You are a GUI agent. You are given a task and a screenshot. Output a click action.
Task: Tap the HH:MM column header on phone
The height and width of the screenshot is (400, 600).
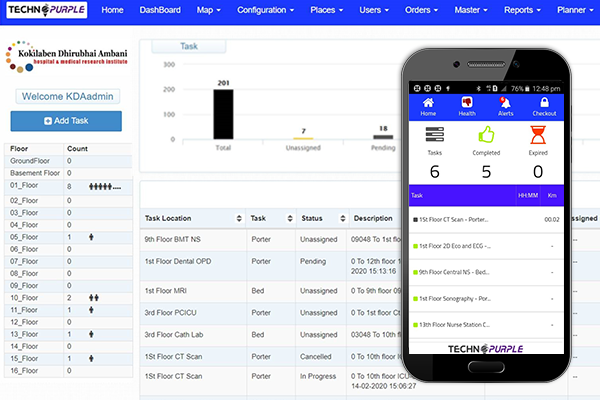(x=528, y=195)
